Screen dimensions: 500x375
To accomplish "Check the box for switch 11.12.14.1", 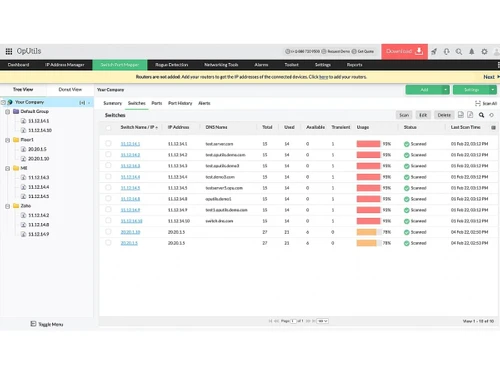I will click(x=108, y=143).
